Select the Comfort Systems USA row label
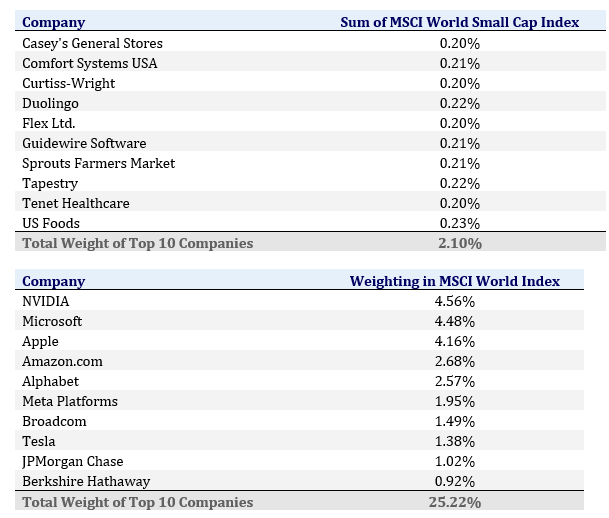This screenshot has height=518, width=609. tap(89, 63)
